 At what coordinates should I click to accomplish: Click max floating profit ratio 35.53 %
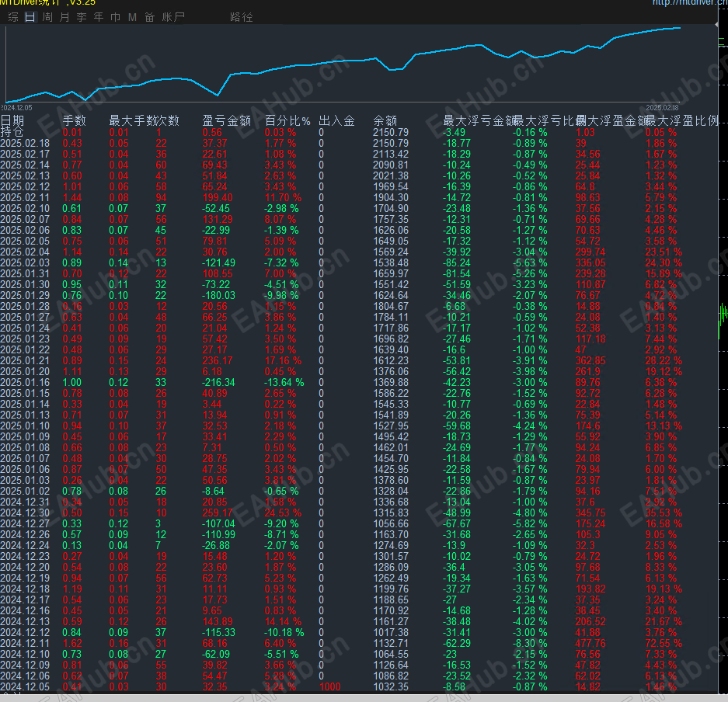664,513
